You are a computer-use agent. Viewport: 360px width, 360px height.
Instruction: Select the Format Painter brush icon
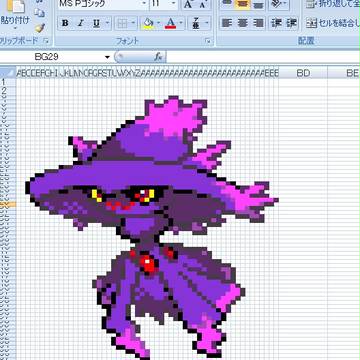pos(40,27)
